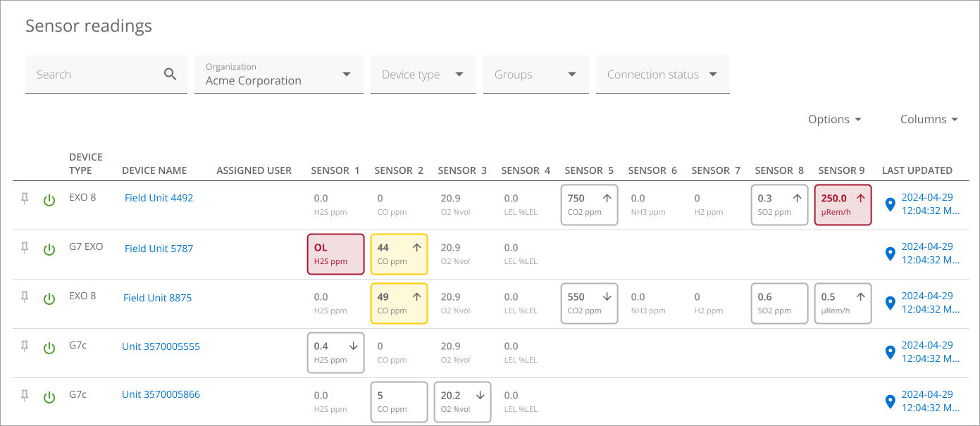The width and height of the screenshot is (980, 426).
Task: Toggle pin on Unit 3570005555 row
Action: (25, 346)
